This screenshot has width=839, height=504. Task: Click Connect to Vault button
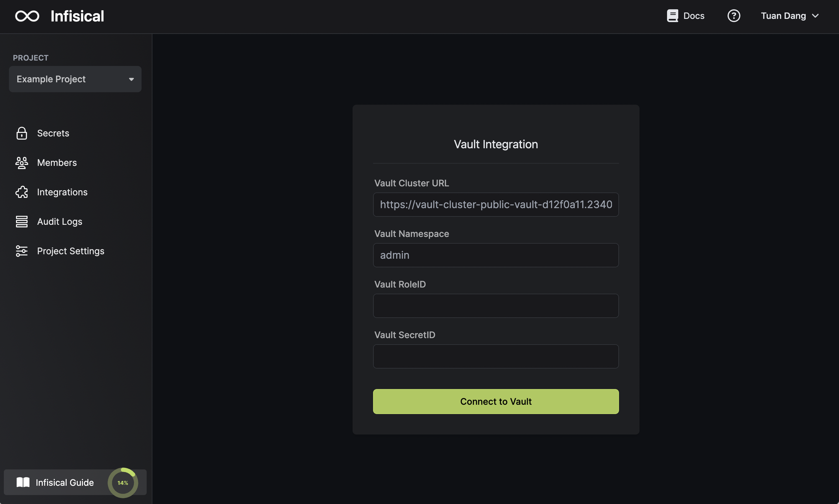(496, 402)
